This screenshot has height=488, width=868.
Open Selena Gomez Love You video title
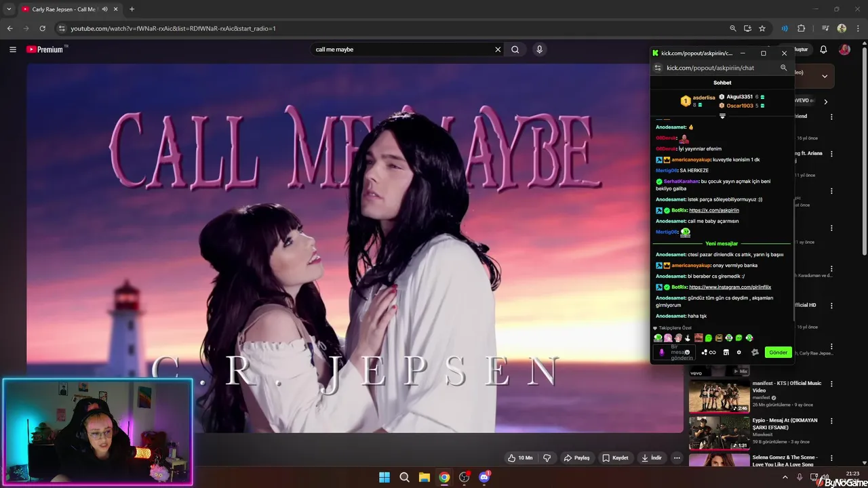(x=785, y=461)
